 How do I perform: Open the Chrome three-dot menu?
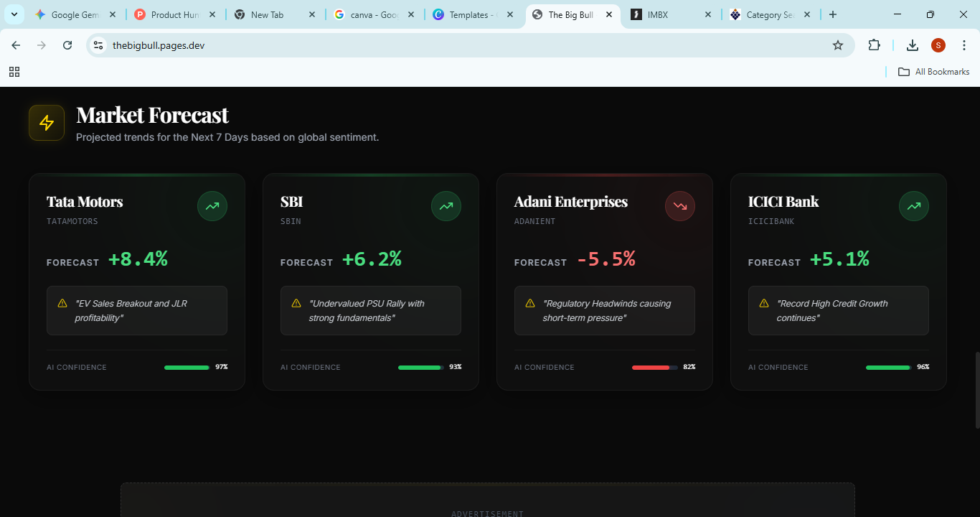tap(964, 45)
